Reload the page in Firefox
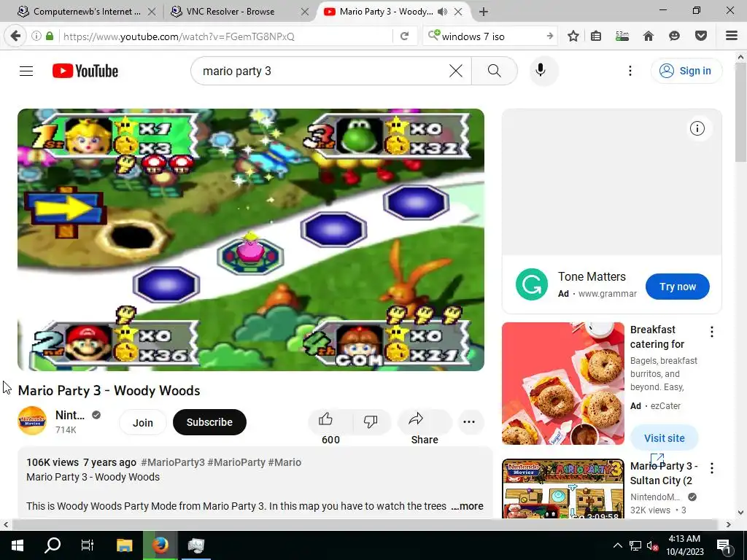The width and height of the screenshot is (747, 560). [404, 36]
